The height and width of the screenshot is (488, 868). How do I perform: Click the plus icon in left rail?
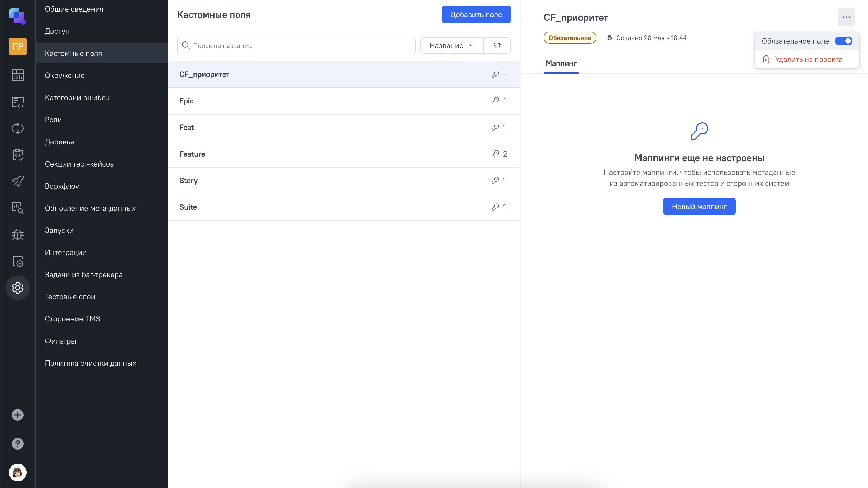pyautogui.click(x=17, y=415)
